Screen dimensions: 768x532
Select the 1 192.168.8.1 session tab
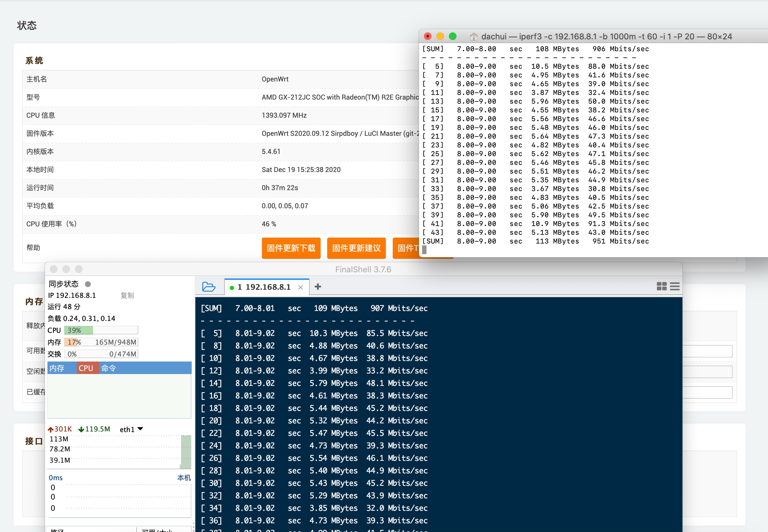(x=263, y=287)
